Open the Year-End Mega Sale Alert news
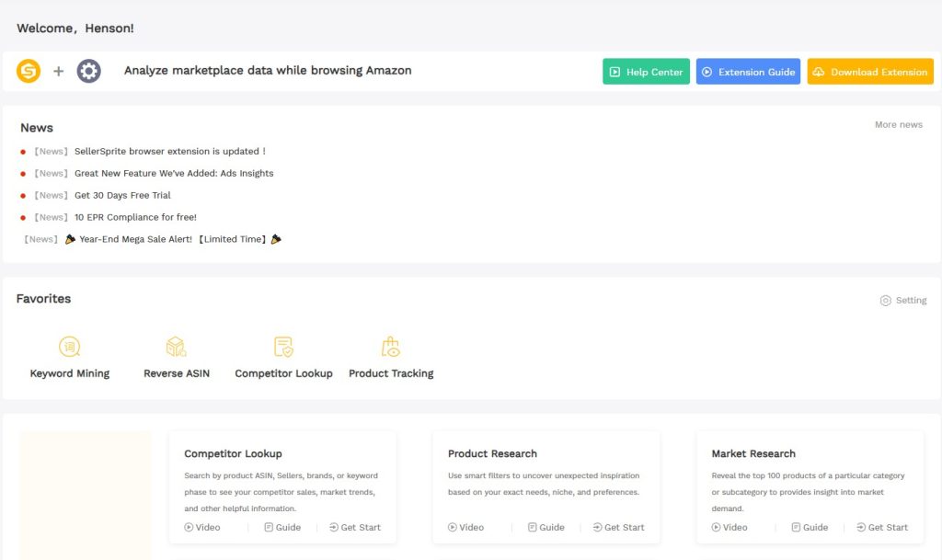942x560 pixels. coord(173,240)
